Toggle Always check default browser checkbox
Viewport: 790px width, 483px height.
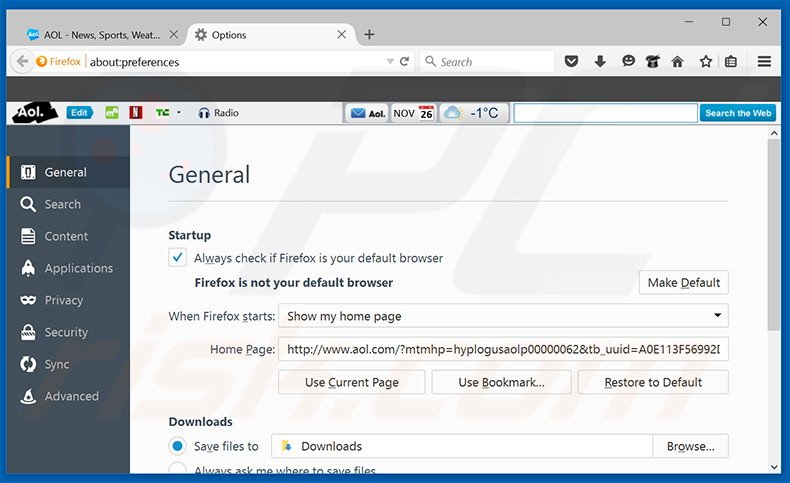tap(177, 257)
